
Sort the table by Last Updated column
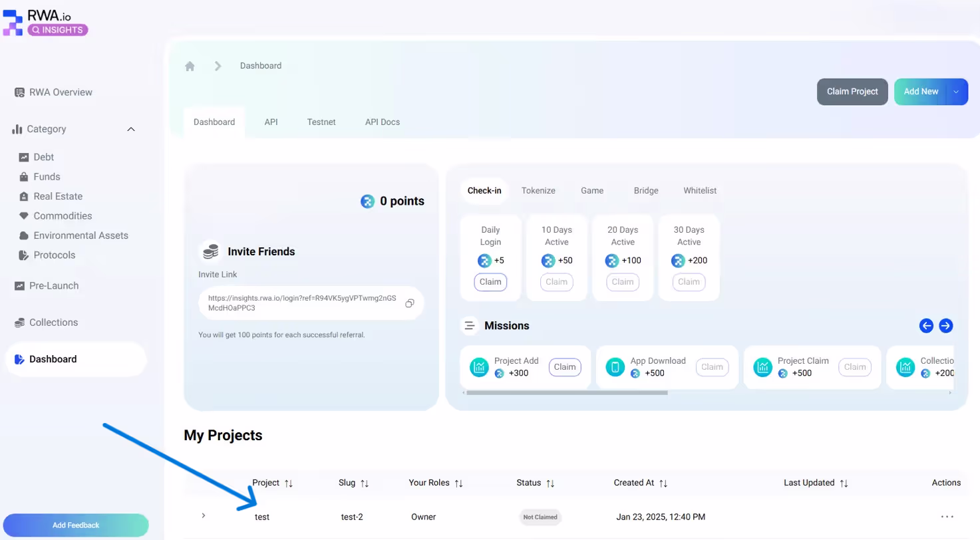(844, 483)
